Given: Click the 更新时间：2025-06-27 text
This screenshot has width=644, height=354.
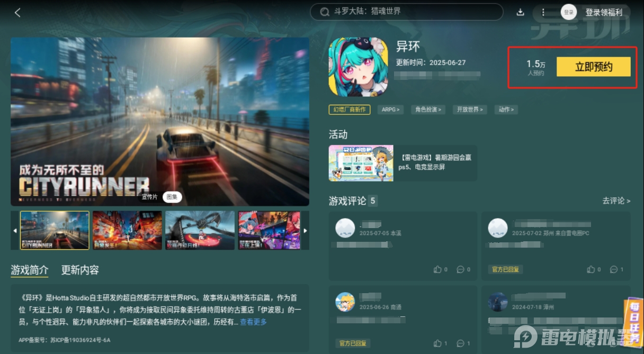Looking at the screenshot, I should tap(431, 62).
